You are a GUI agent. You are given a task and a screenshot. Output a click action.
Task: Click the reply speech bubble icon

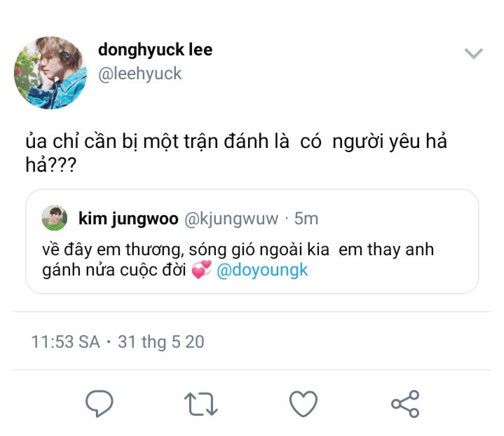tap(100, 403)
